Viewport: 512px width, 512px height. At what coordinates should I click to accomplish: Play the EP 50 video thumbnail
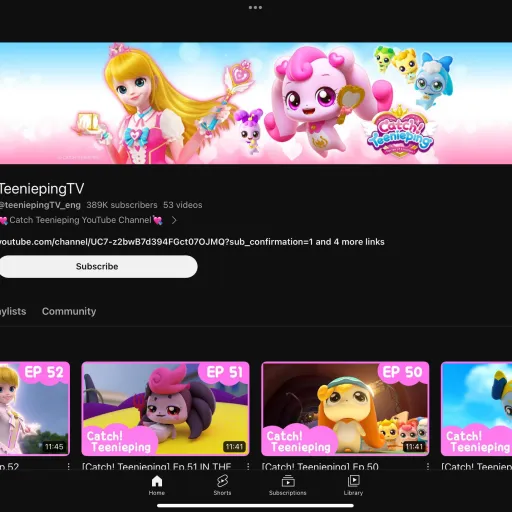tap(345, 408)
